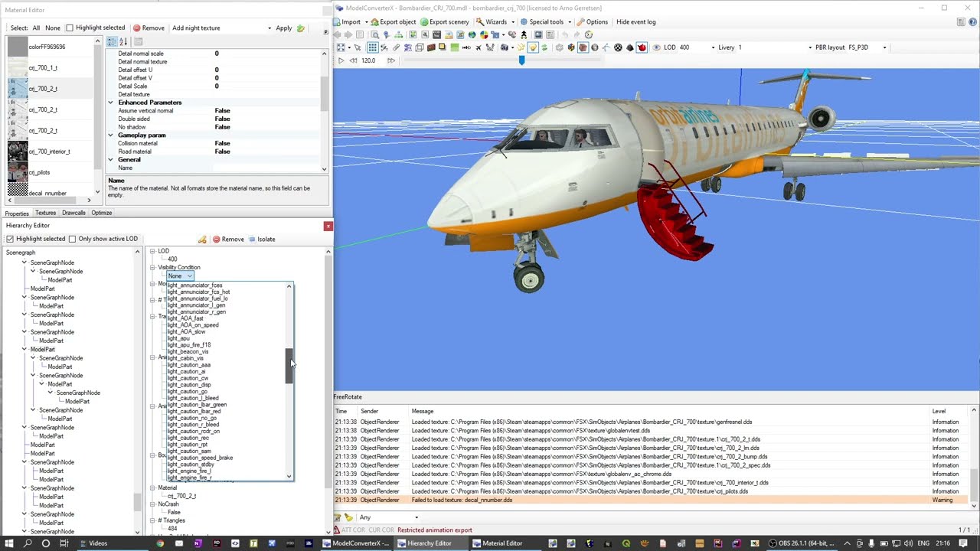Click the camera view icon
Screen dimensions: 980x551
pyautogui.click(x=505, y=47)
